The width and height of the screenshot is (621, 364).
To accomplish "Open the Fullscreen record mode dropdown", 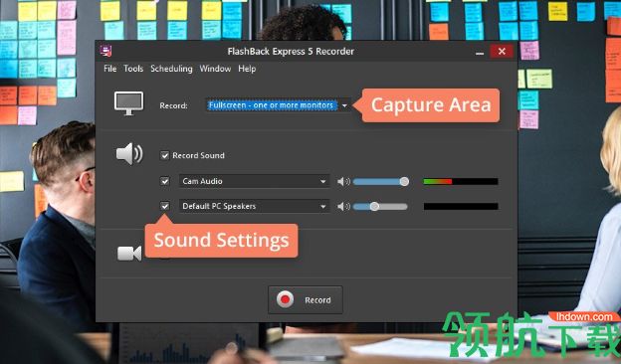I will [278, 105].
